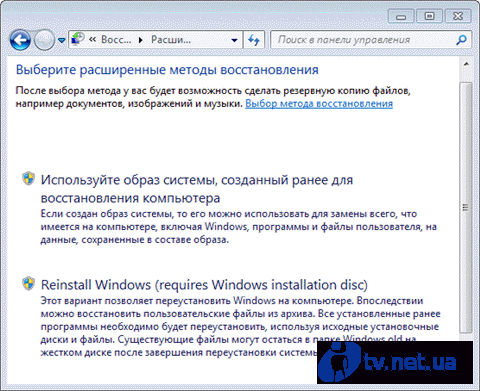The image size is (480, 391).
Task: Minimize the recovery window
Action: coord(401,16)
